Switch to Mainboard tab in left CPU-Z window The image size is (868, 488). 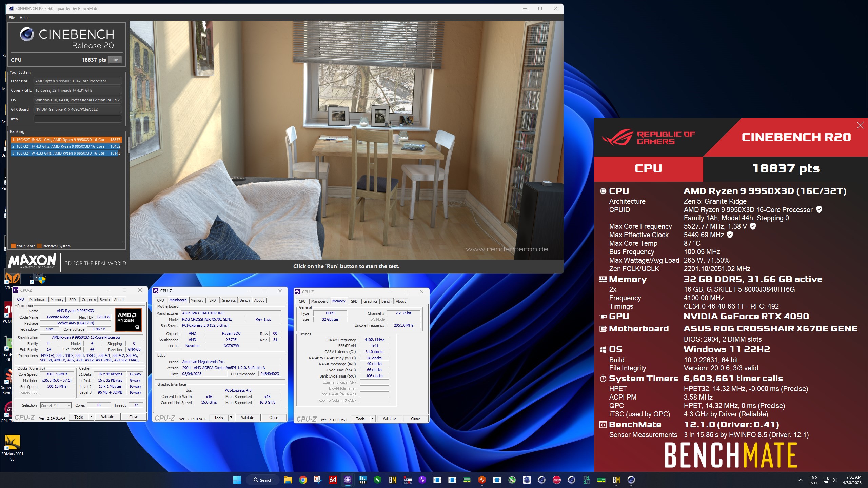click(x=38, y=300)
